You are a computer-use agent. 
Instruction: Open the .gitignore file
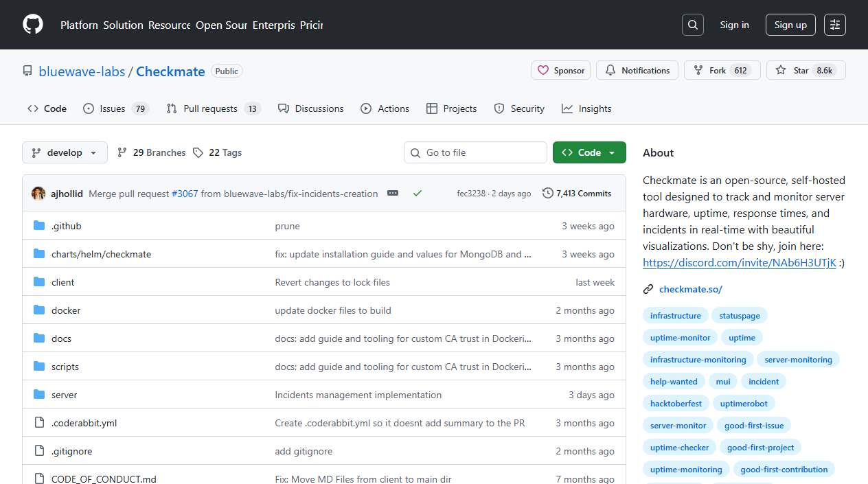(x=71, y=451)
